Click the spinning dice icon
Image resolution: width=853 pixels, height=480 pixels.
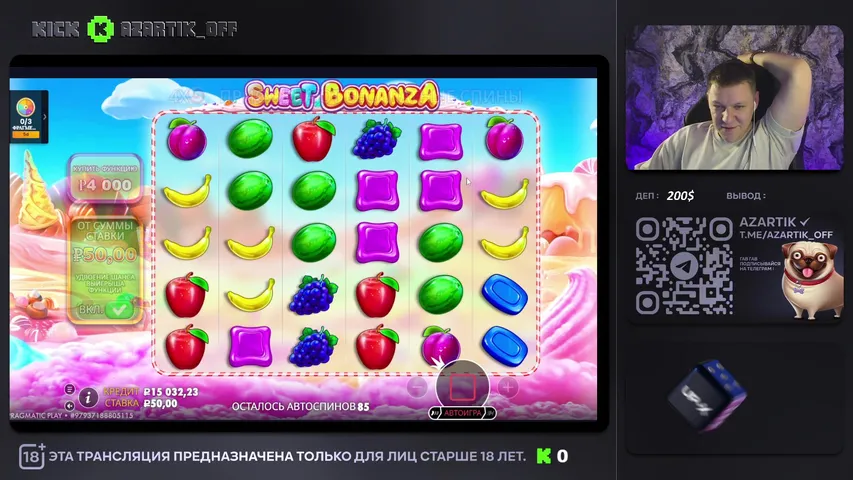click(x=707, y=397)
